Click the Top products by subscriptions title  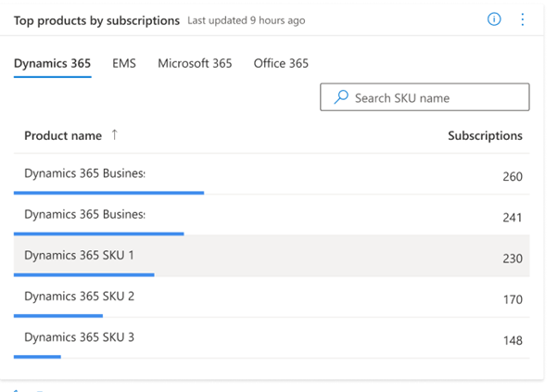coord(96,19)
